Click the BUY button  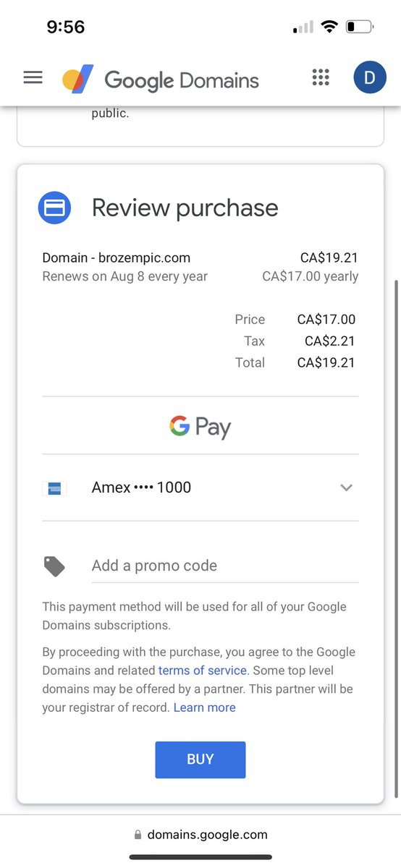click(x=200, y=759)
